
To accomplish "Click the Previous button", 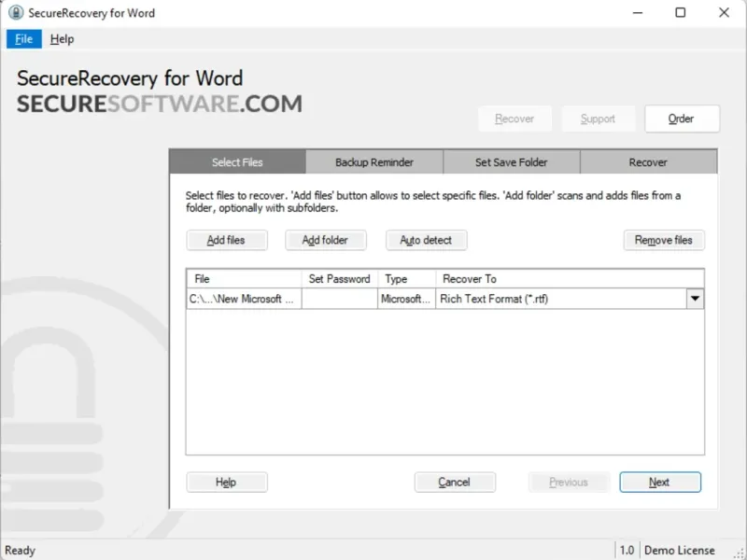I will [x=569, y=482].
